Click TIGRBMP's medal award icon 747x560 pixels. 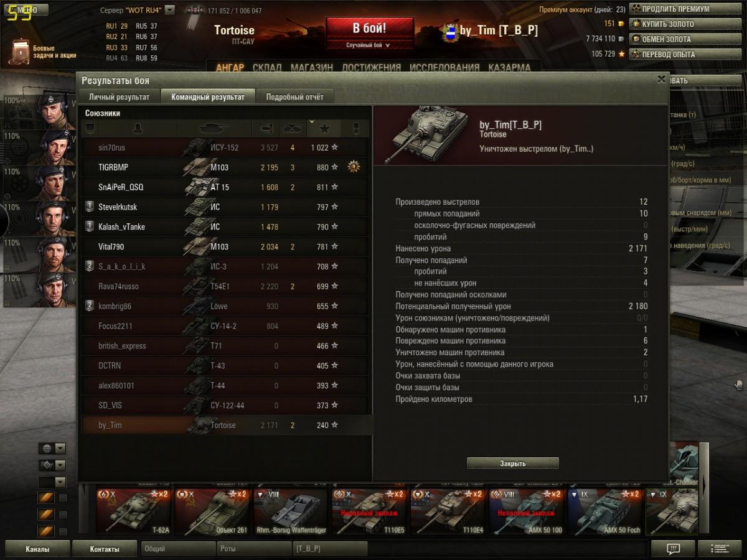pyautogui.click(x=354, y=167)
